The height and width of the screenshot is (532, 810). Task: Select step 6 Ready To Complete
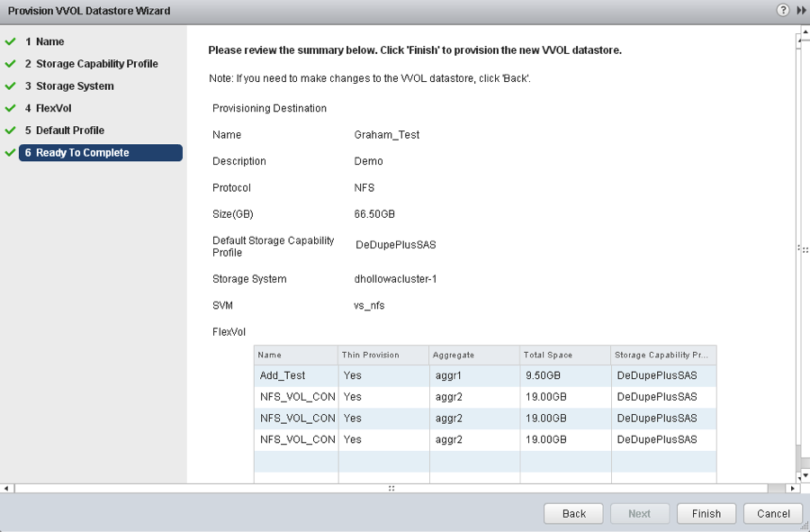click(101, 153)
